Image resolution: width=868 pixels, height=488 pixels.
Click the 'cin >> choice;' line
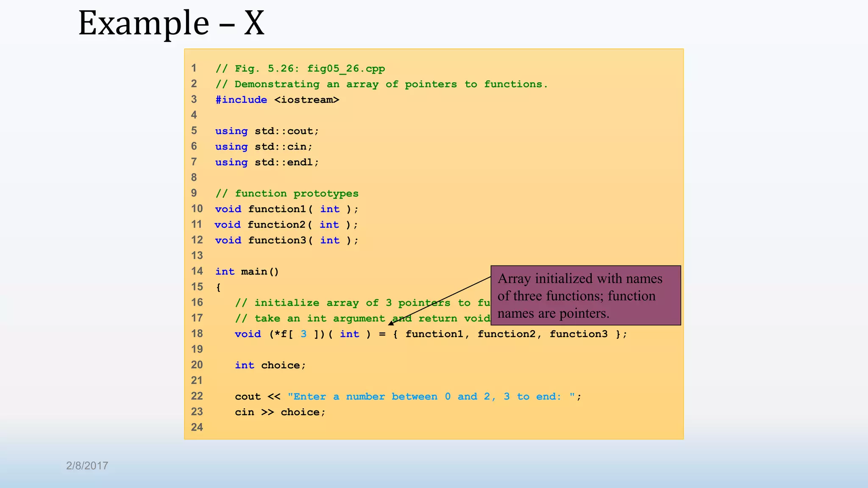(280, 412)
